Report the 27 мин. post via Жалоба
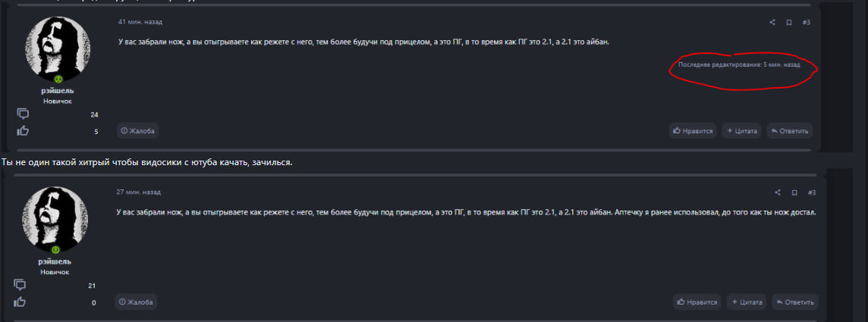Screen dimensions: 868x322 136,302
